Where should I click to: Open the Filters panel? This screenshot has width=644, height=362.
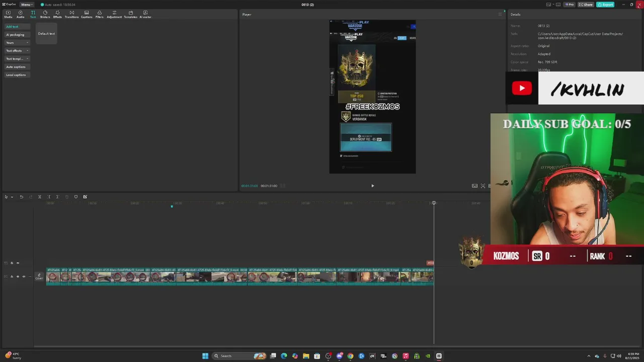(99, 14)
